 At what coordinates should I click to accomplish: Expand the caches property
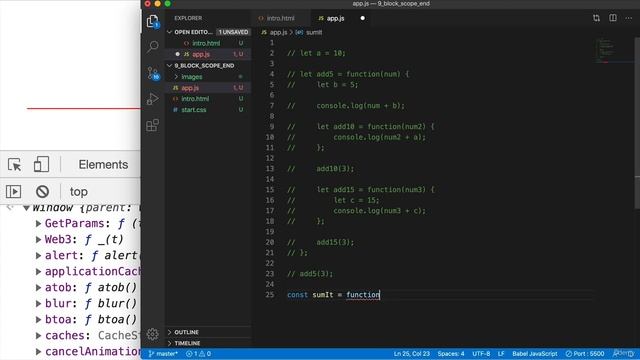click(x=38, y=336)
